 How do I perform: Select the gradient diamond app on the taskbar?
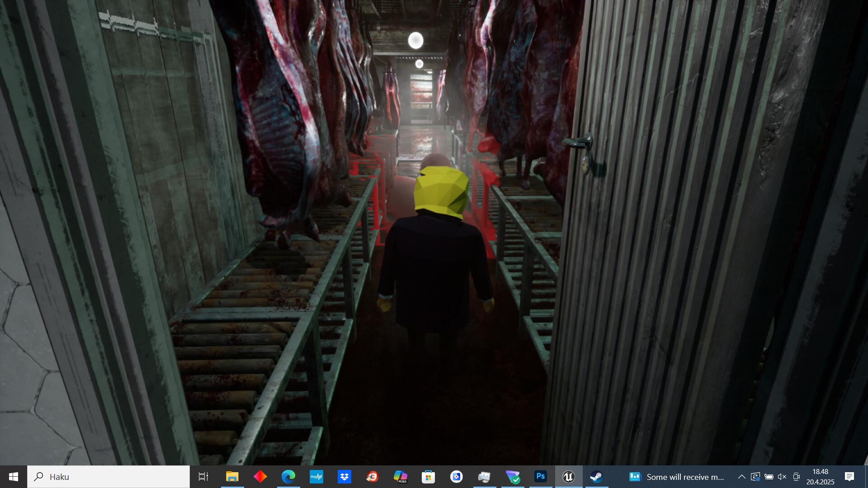(260, 477)
